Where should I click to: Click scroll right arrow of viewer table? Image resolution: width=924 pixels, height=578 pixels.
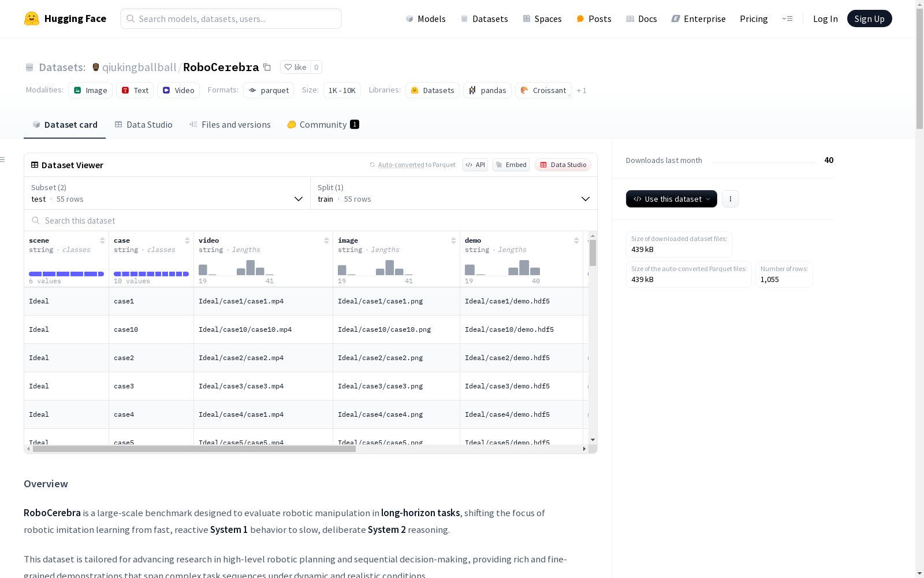coord(584,449)
